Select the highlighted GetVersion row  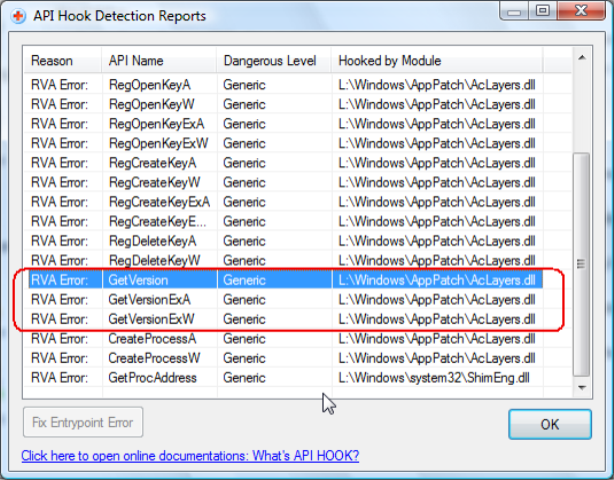[284, 280]
